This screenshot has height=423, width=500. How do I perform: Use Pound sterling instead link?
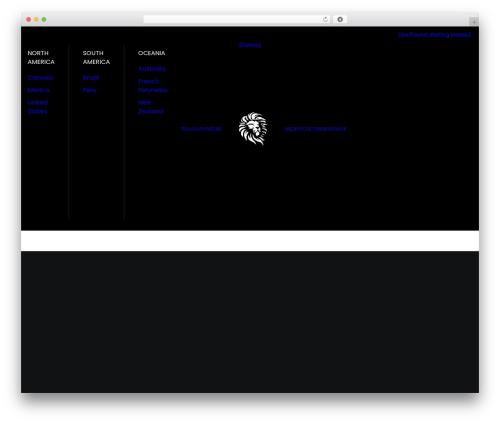[x=435, y=35]
